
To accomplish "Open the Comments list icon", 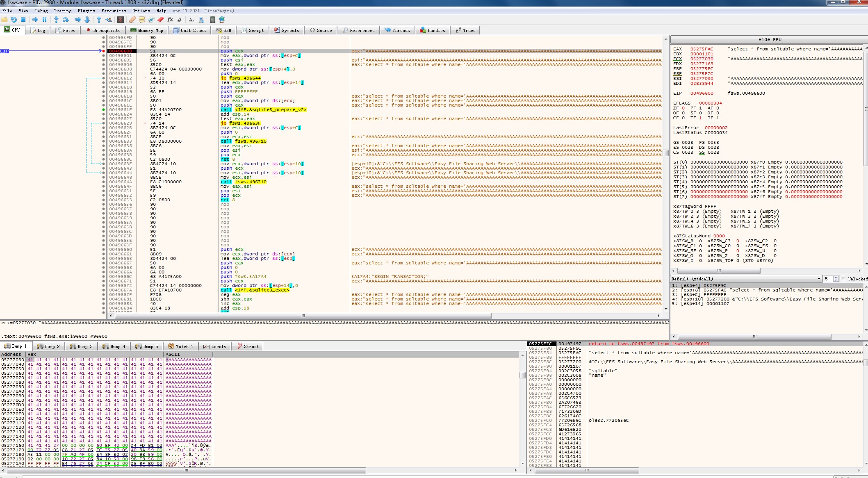I will (x=142, y=20).
